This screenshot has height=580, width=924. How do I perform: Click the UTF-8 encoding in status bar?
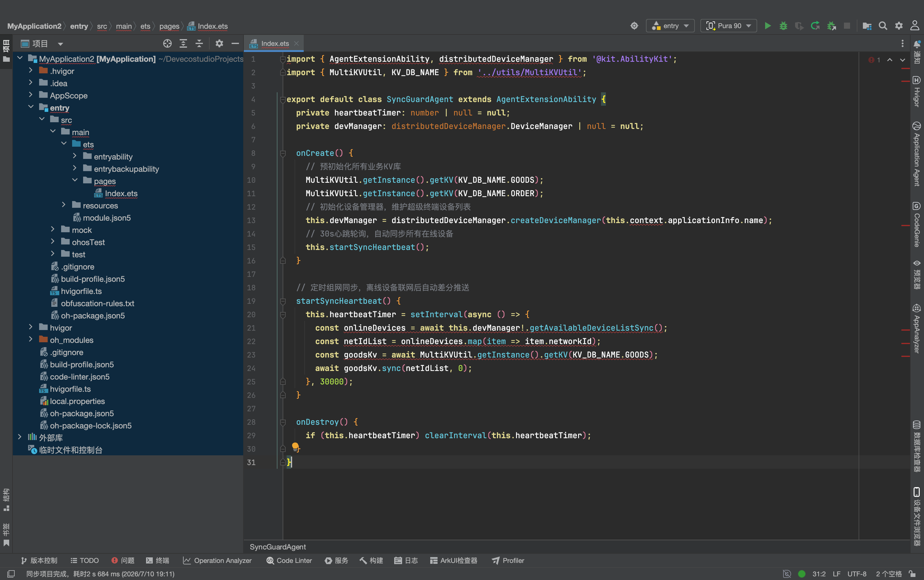point(857,574)
